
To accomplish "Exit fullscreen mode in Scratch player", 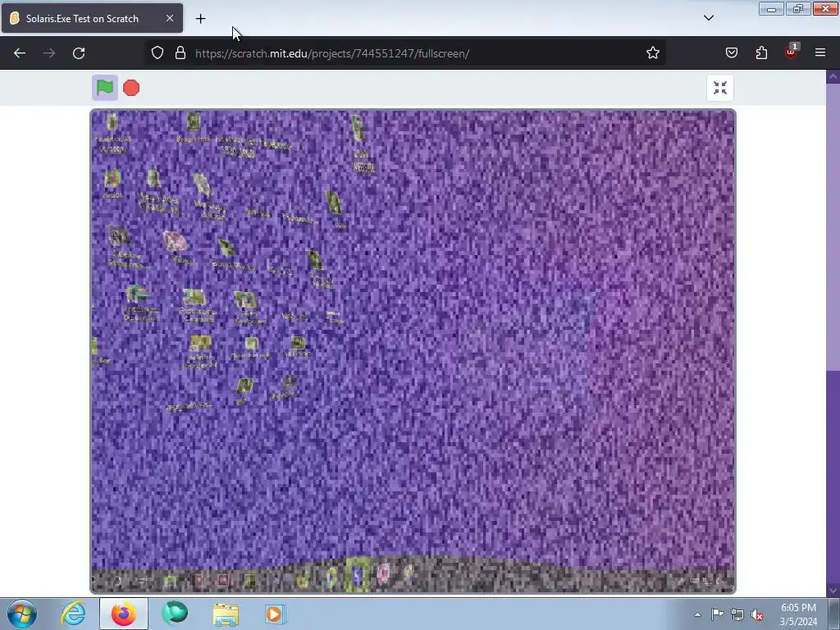I will click(x=720, y=88).
